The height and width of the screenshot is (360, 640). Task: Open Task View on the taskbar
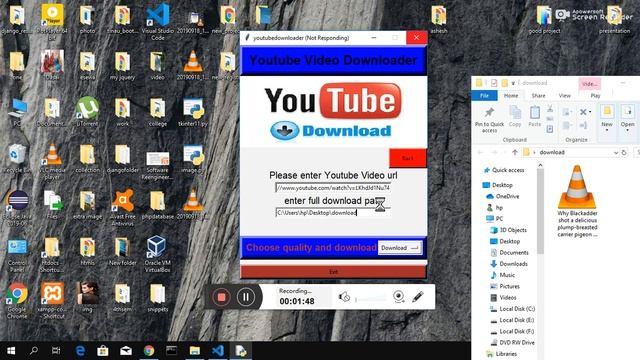(x=56, y=351)
